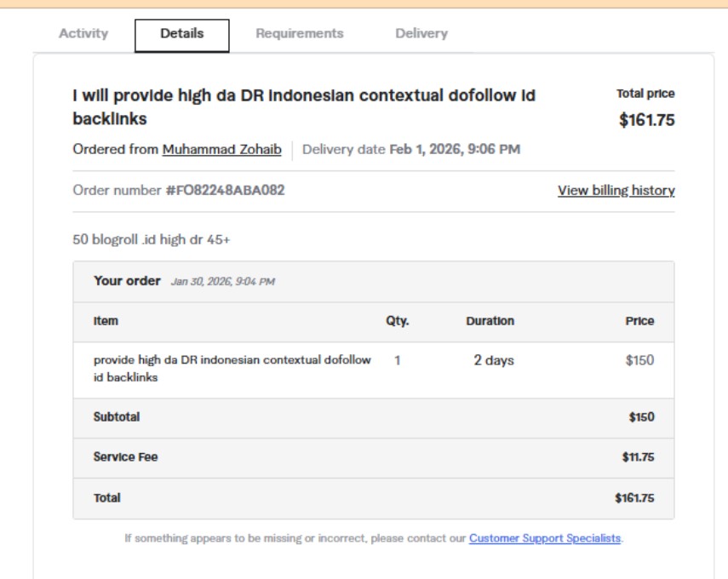Open seller Muhammad Zohaib's profile link
The width and height of the screenshot is (728, 579).
(221, 150)
